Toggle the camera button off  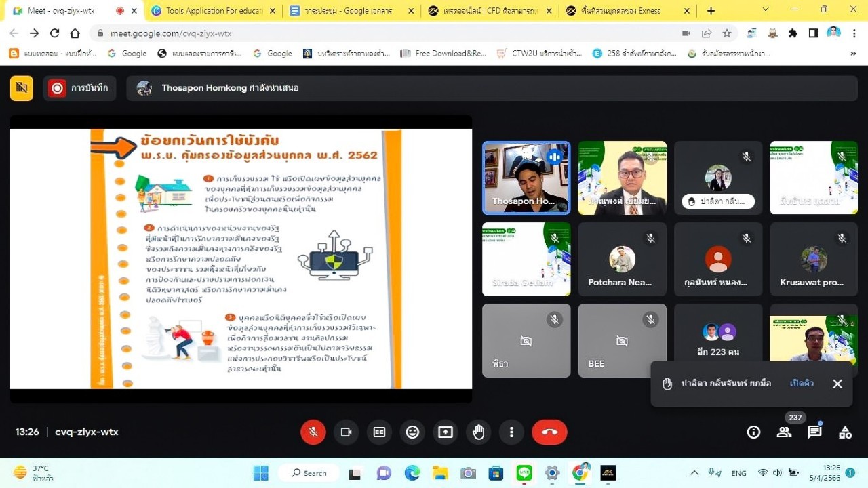pos(347,432)
